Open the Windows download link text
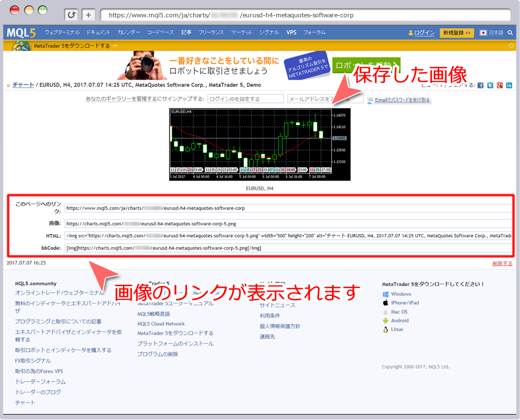520x420 pixels. 401,294
